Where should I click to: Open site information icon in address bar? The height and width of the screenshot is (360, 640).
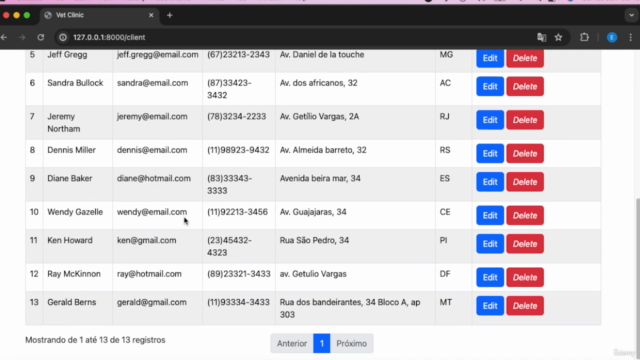pos(63,38)
